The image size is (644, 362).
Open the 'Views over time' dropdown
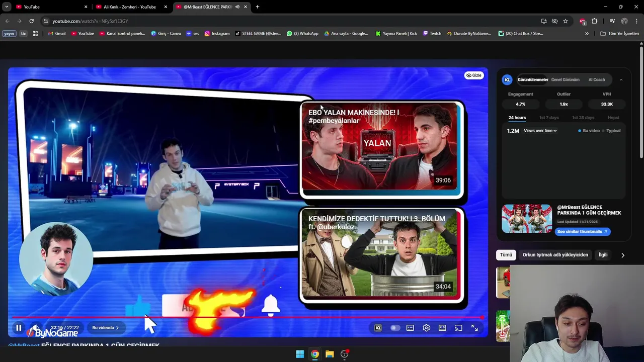pyautogui.click(x=540, y=131)
